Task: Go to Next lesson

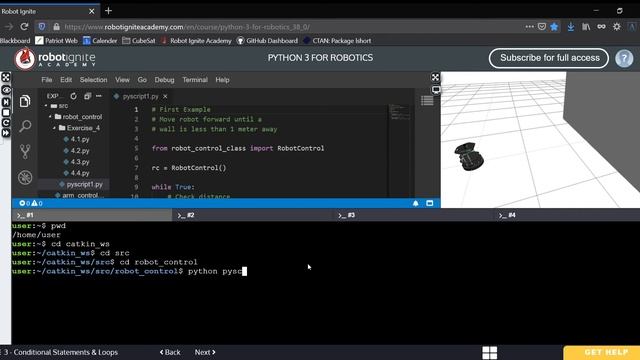Action: 205,352
